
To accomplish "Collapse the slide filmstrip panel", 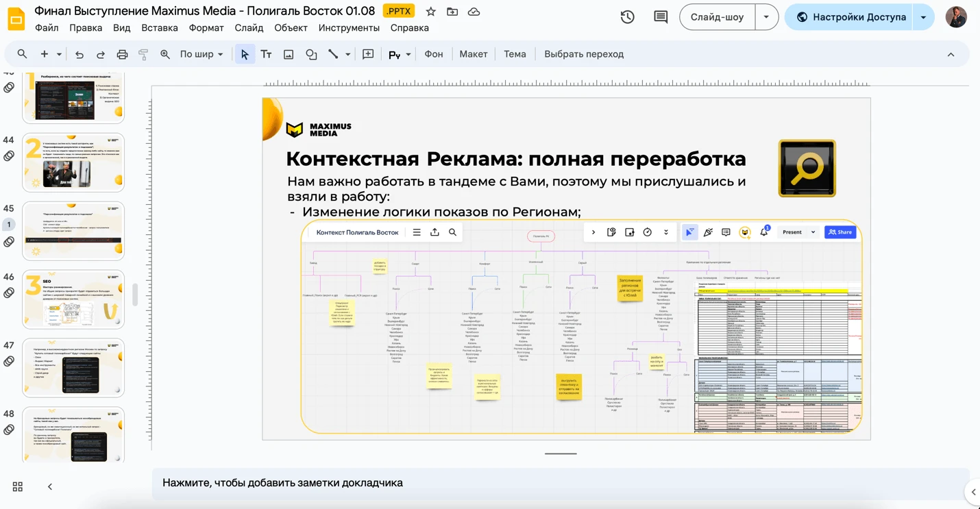I will coord(49,486).
